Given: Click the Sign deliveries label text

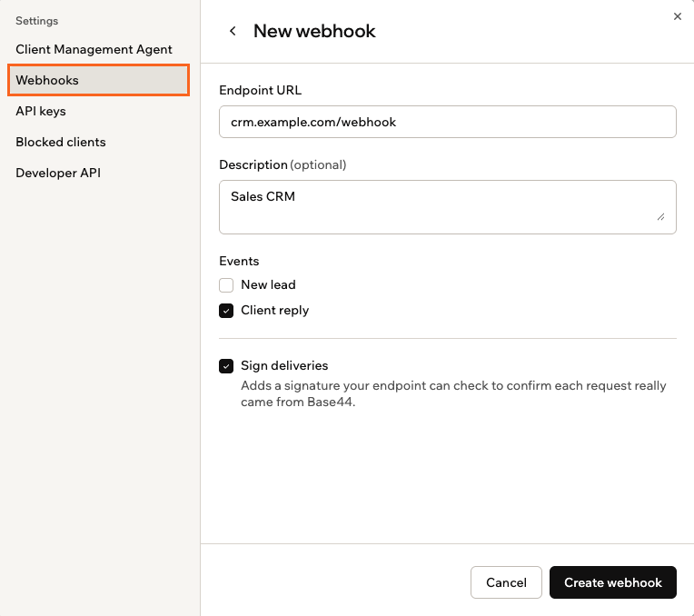Looking at the screenshot, I should pos(284,365).
